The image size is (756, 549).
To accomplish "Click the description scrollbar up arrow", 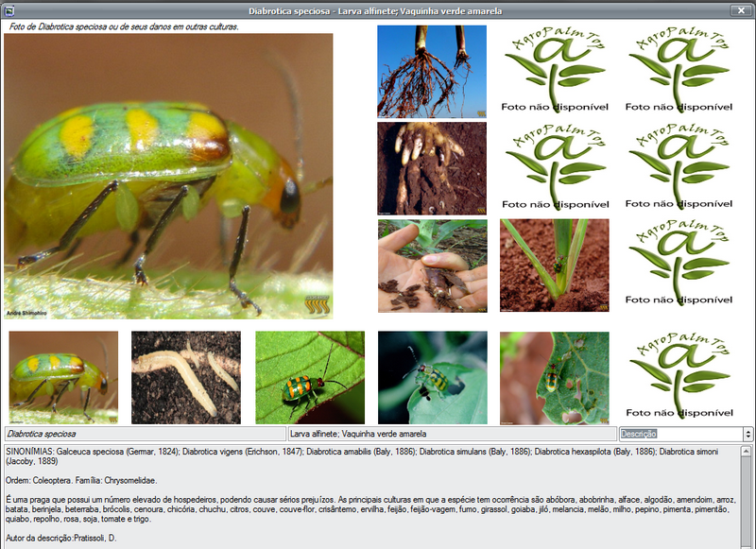I will point(746,451).
